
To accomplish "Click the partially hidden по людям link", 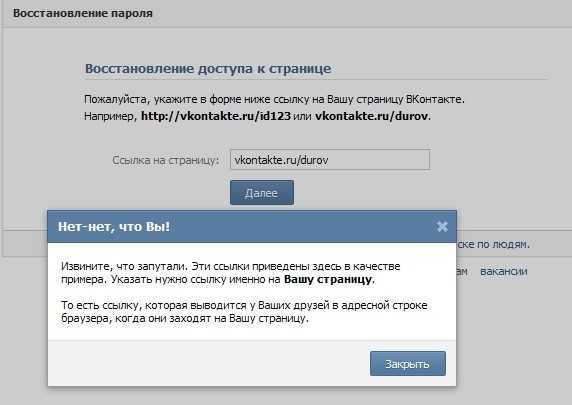I will [492, 244].
